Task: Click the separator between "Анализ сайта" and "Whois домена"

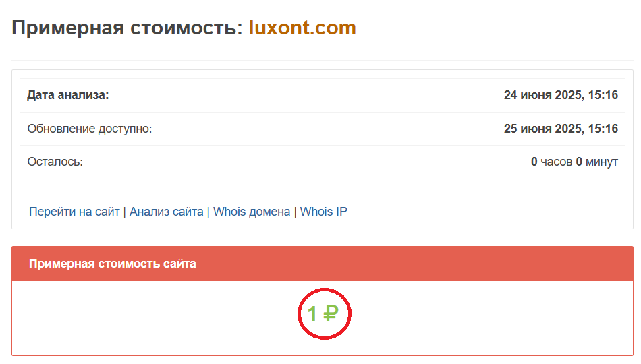Action: pos(208,212)
